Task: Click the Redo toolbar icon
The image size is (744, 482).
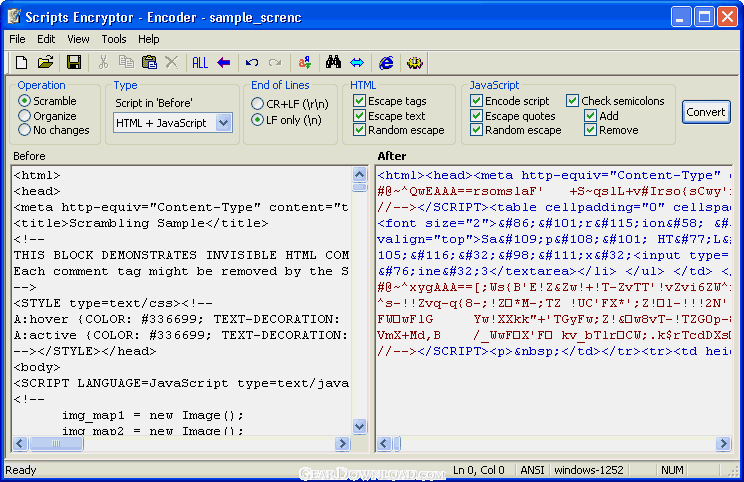Action: [x=275, y=62]
